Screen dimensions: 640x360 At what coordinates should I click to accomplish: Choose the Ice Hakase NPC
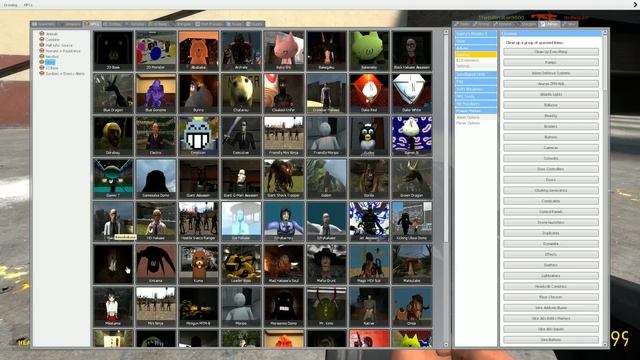click(x=241, y=221)
